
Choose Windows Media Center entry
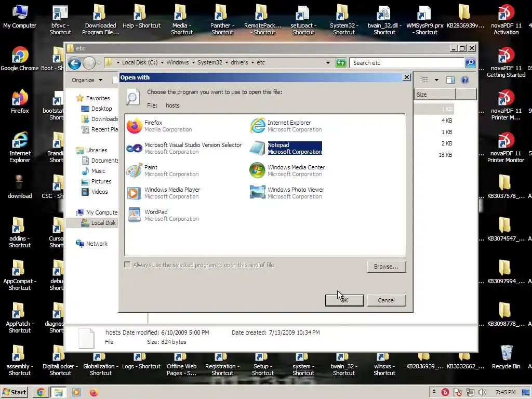tap(287, 170)
